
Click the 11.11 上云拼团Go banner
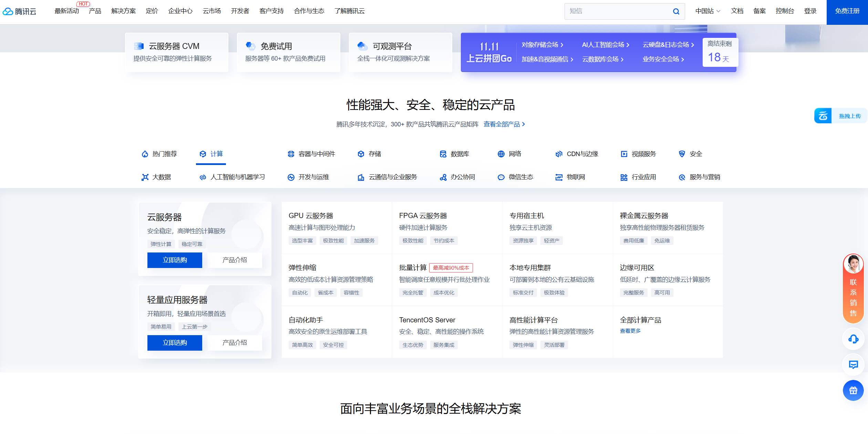point(489,52)
